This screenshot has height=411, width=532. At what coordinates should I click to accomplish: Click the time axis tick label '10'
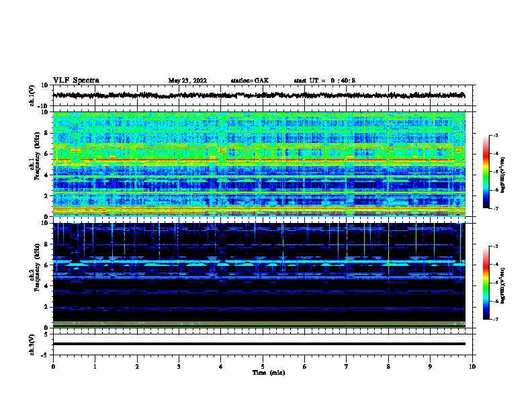pos(472,367)
